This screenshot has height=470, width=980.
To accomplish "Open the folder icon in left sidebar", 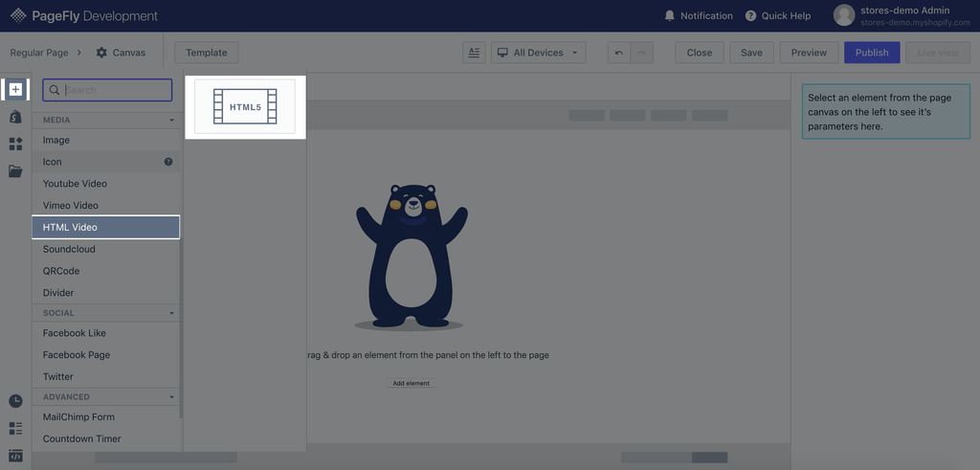I will tap(15, 171).
